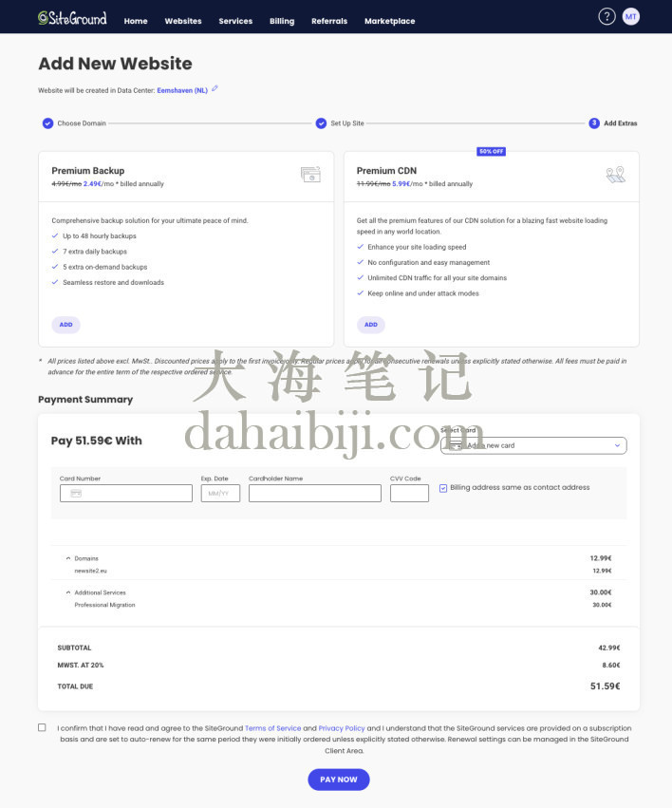This screenshot has height=808, width=672.
Task: Click the 42.99€ subtotal amount
Action: (609, 648)
